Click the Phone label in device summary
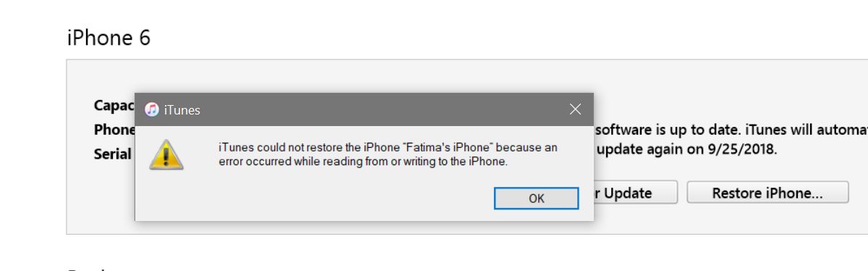This screenshot has width=868, height=271. [x=114, y=130]
